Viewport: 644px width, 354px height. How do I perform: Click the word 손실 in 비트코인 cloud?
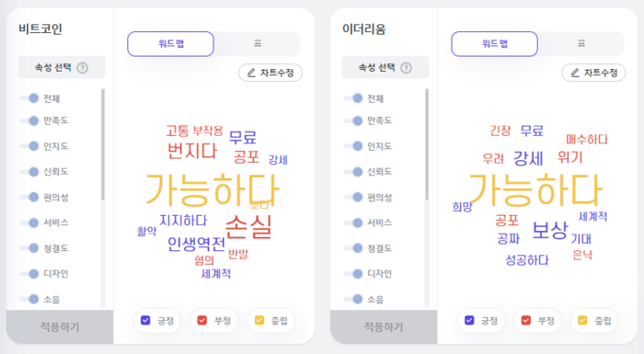[249, 227]
